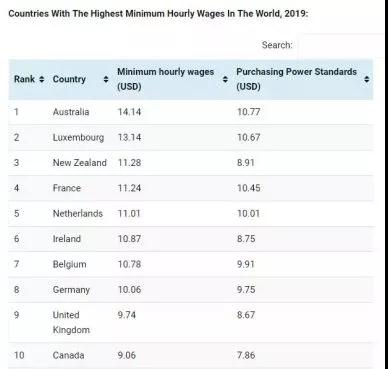Click Ireland in the table
This screenshot has width=388, height=369.
(x=67, y=239)
